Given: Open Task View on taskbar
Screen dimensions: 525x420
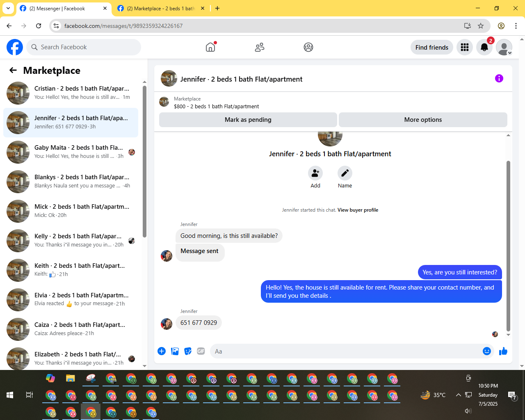Looking at the screenshot, I should pos(30,395).
